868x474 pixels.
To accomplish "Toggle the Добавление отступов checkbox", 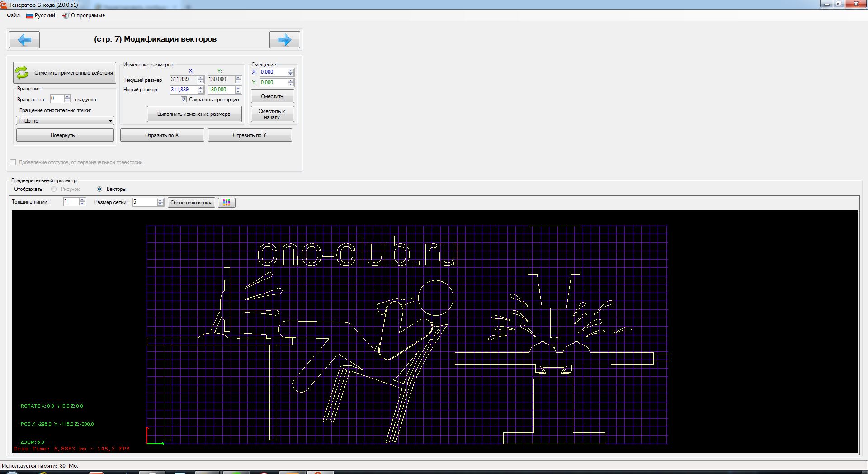I will 13,162.
